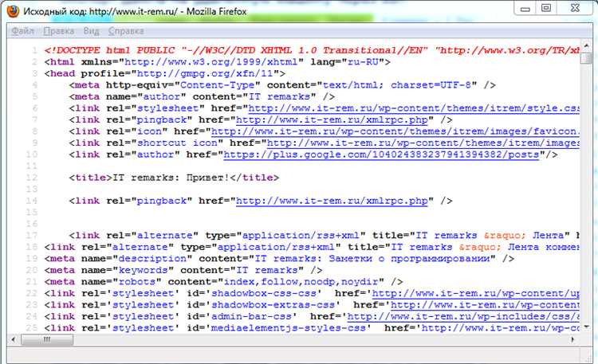Open the Справка menu
598x364 pixels.
(126, 31)
